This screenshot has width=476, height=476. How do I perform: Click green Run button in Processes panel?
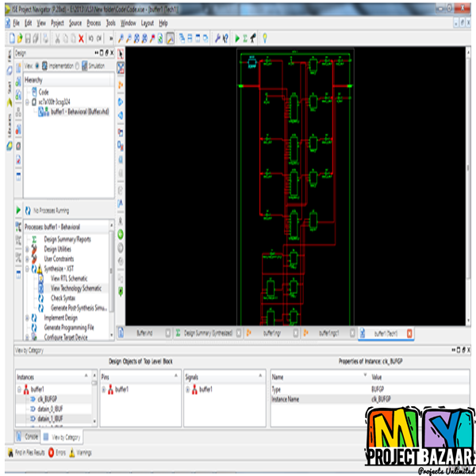pyautogui.click(x=18, y=210)
